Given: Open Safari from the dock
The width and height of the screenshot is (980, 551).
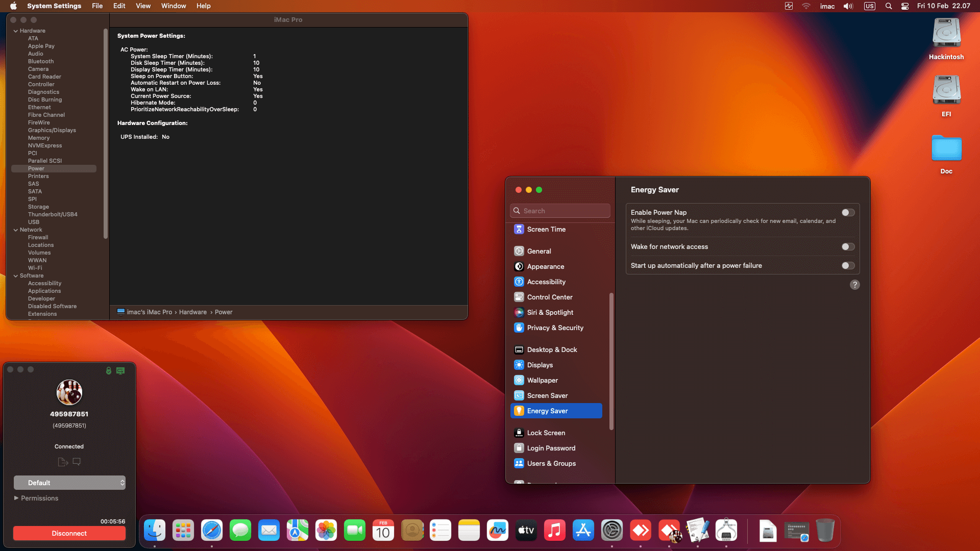Looking at the screenshot, I should click(211, 531).
